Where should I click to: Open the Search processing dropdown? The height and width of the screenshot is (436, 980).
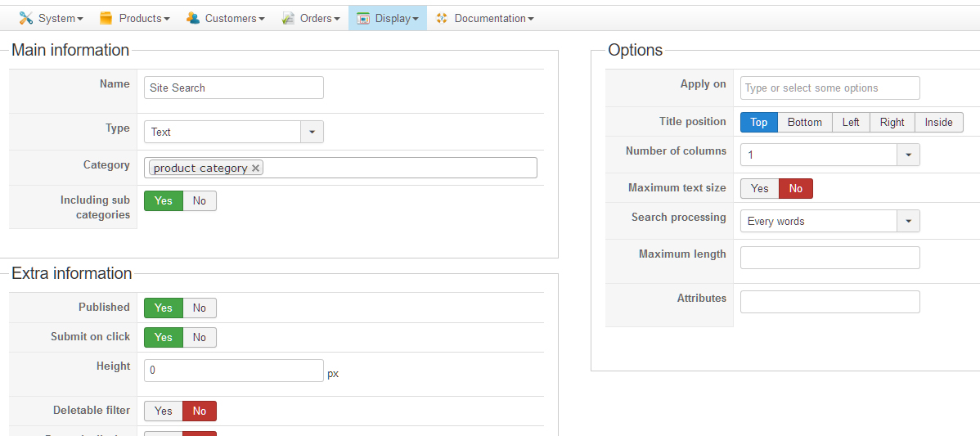tap(909, 221)
